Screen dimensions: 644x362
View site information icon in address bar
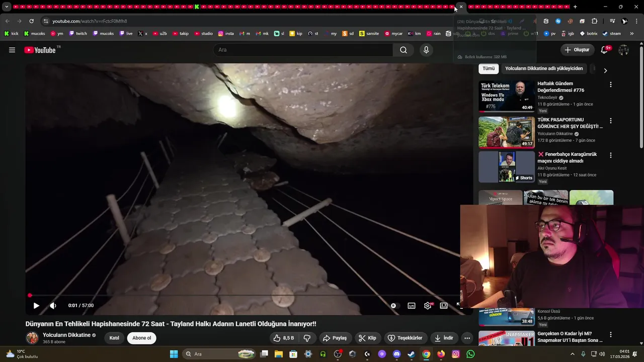pos(46,21)
